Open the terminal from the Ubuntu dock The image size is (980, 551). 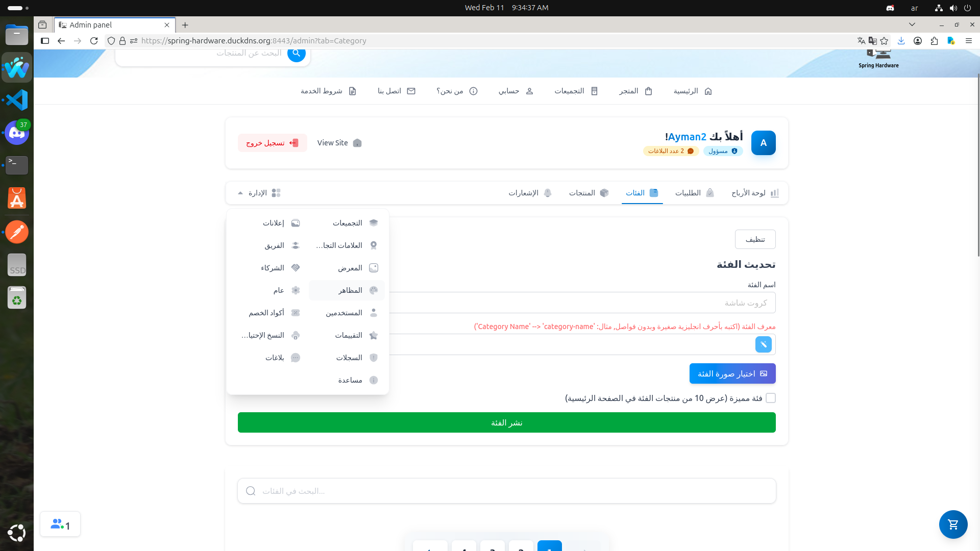16,165
